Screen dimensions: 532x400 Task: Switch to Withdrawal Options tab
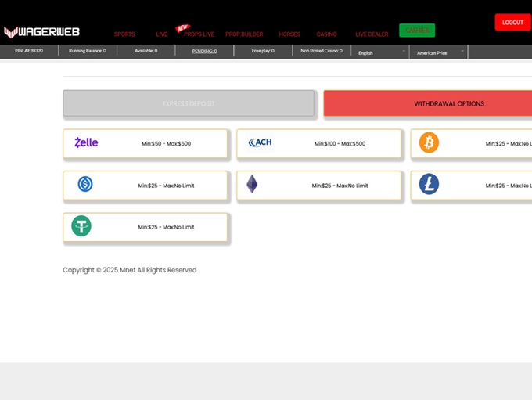click(449, 103)
